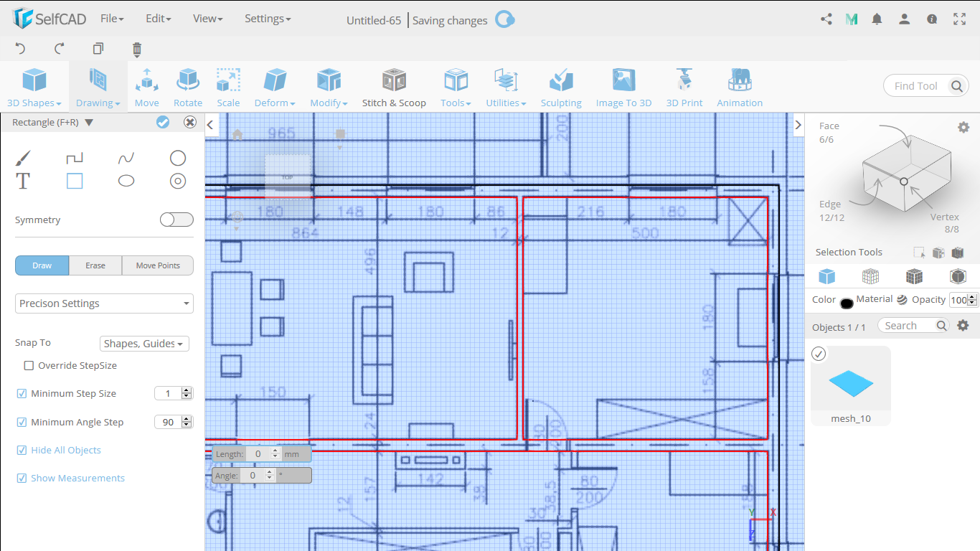Select solid view mode cube

pos(826,276)
